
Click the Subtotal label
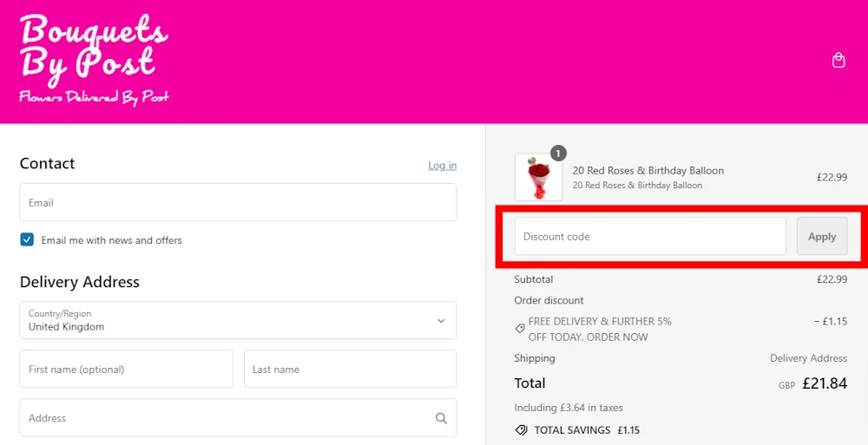pos(534,279)
